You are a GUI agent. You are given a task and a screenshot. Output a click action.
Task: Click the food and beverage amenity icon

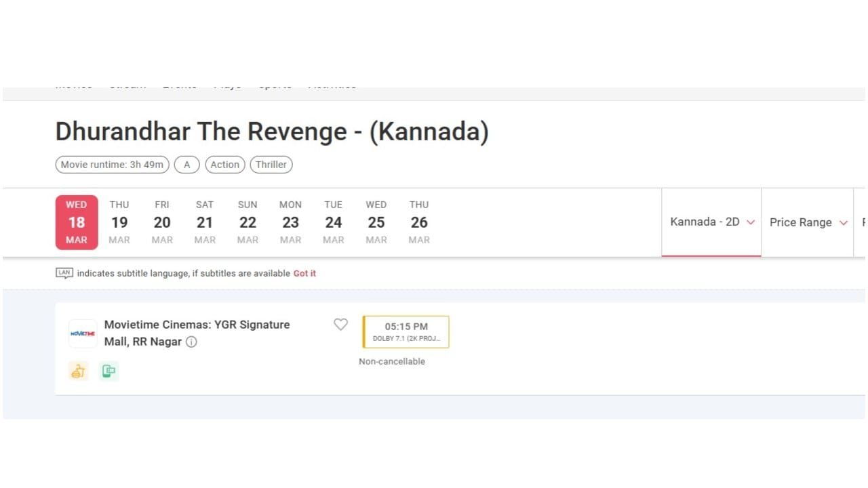coord(79,371)
